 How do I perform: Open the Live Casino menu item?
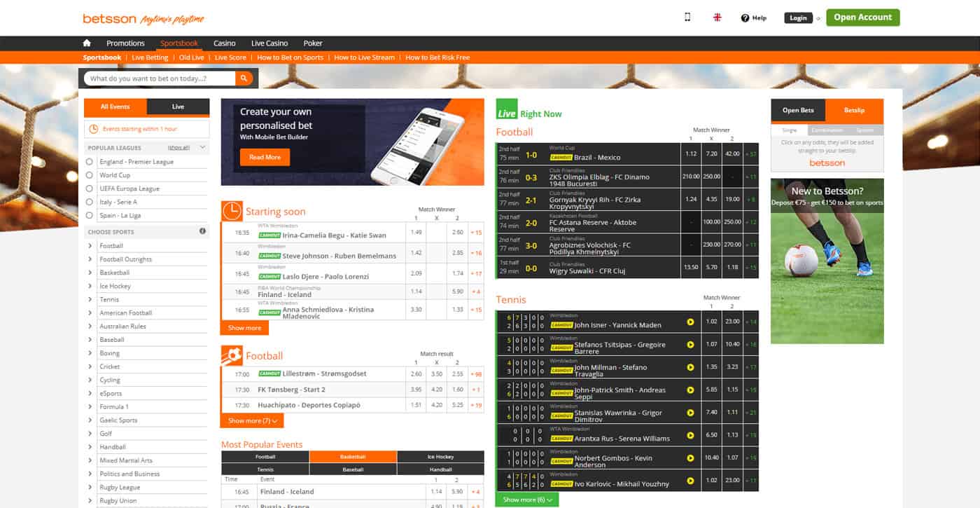pyautogui.click(x=269, y=43)
